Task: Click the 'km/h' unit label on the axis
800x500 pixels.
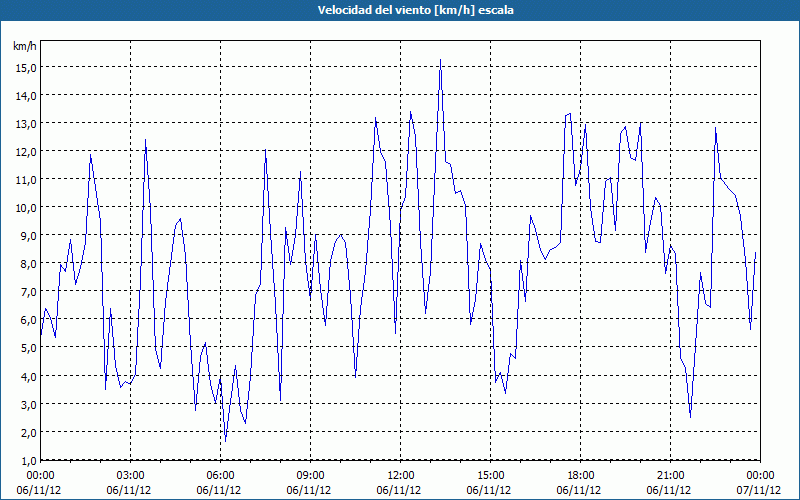Action: pos(24,46)
